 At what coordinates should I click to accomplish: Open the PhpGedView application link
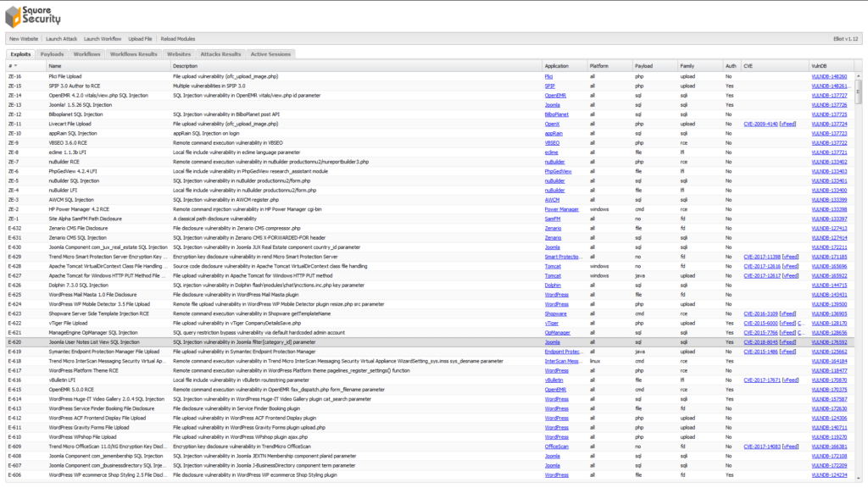tap(558, 171)
